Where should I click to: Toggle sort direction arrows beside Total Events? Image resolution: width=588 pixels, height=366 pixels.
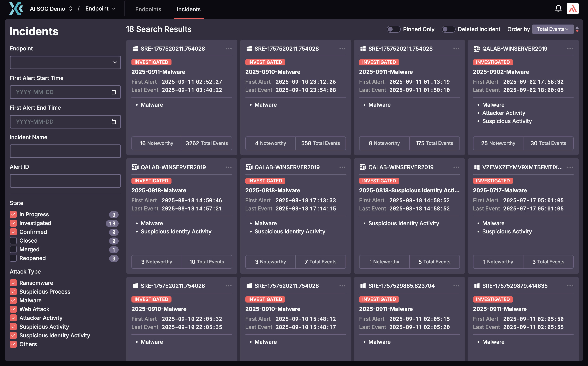pos(577,29)
